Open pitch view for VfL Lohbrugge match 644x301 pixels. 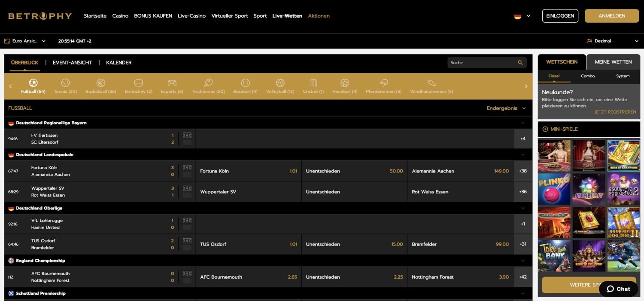(187, 220)
